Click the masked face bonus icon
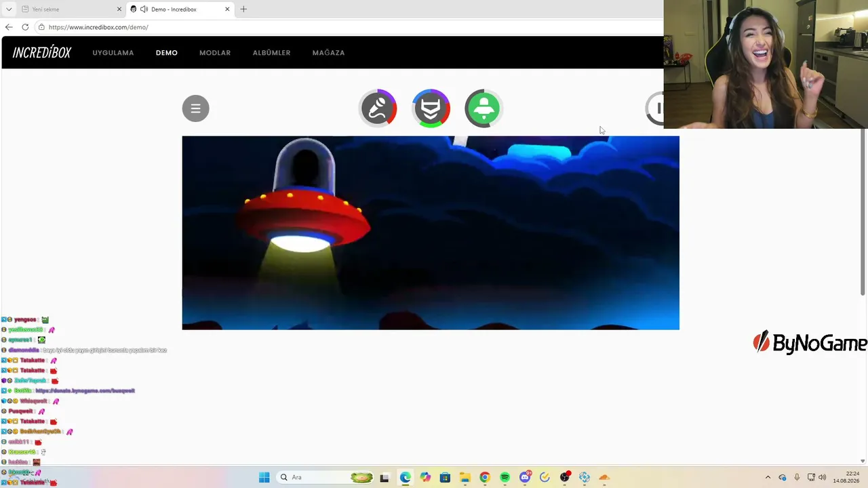 [x=431, y=108]
